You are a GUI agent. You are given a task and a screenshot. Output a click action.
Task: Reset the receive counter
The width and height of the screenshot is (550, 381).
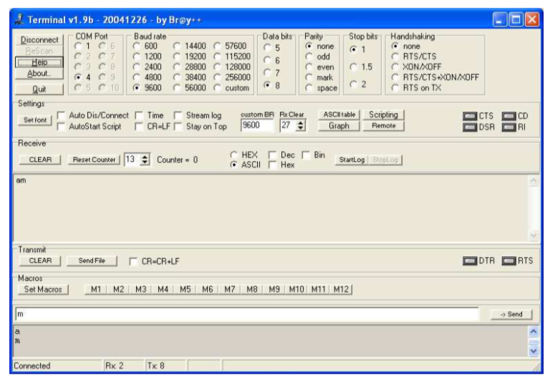[x=94, y=160]
